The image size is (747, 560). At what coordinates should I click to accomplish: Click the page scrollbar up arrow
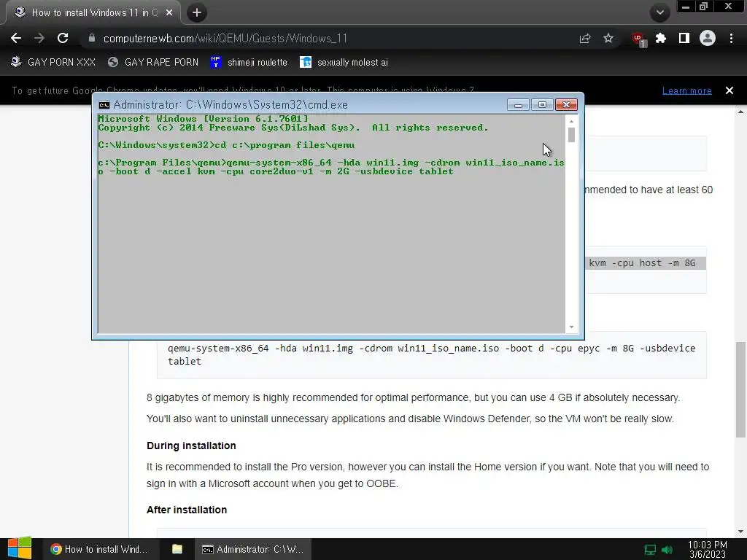740,112
